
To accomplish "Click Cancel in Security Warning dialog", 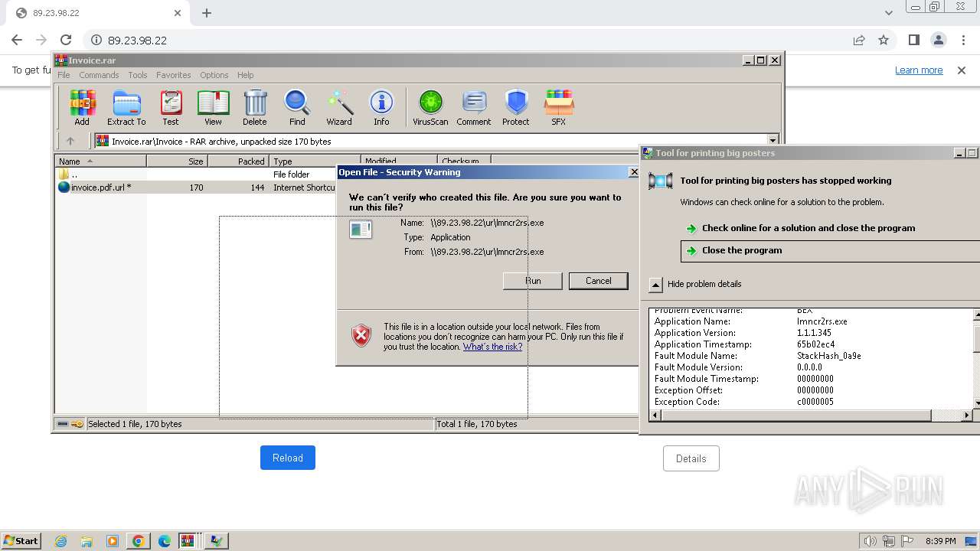I will point(598,281).
